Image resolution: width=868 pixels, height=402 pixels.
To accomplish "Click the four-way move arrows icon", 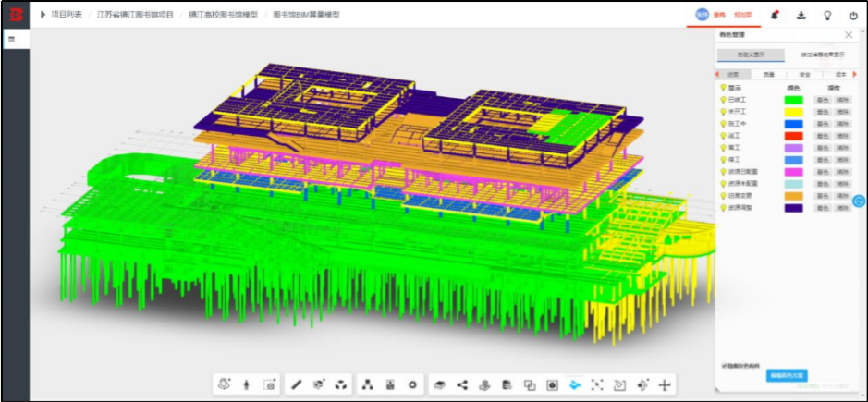I will coord(665,384).
